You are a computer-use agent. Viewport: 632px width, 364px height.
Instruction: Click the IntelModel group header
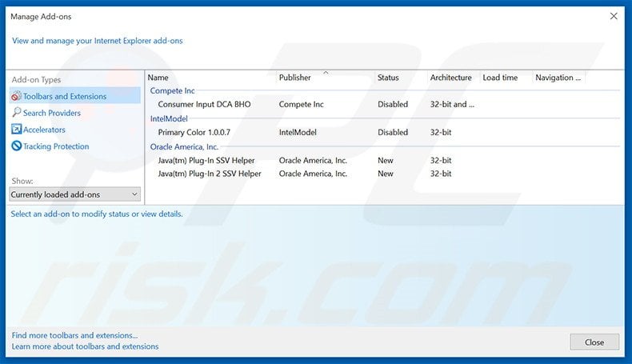pos(169,119)
